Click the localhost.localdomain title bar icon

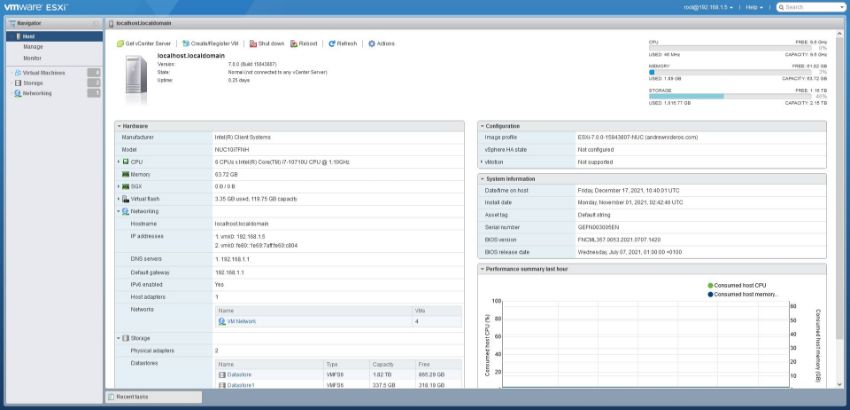pyautogui.click(x=112, y=23)
